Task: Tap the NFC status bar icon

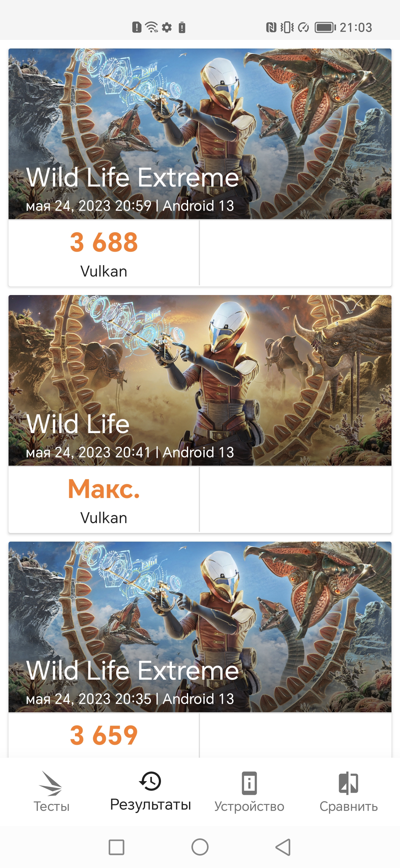Action: tap(271, 27)
